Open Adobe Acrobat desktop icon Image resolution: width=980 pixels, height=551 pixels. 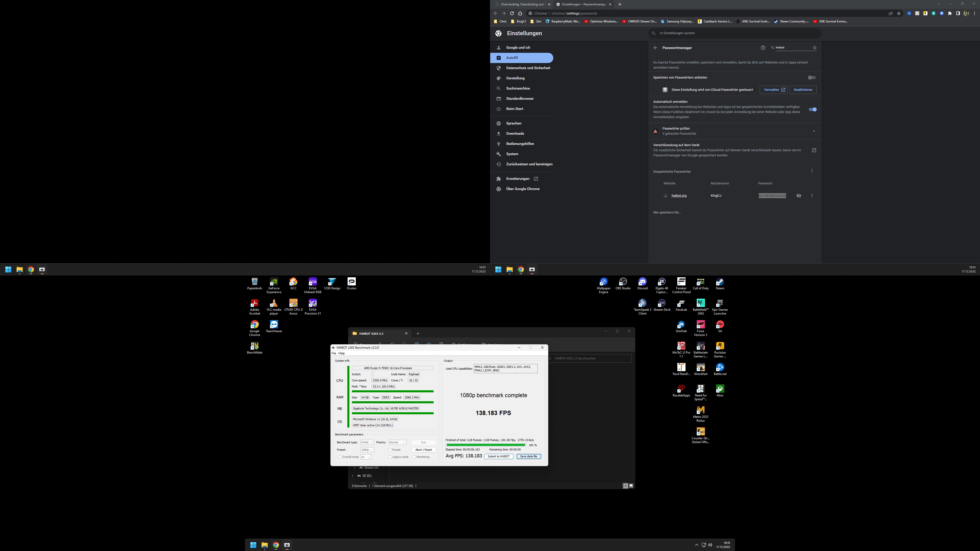click(x=254, y=306)
